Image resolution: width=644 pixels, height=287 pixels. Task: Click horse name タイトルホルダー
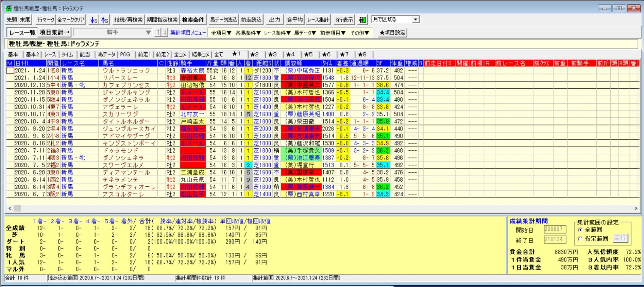coord(126,122)
